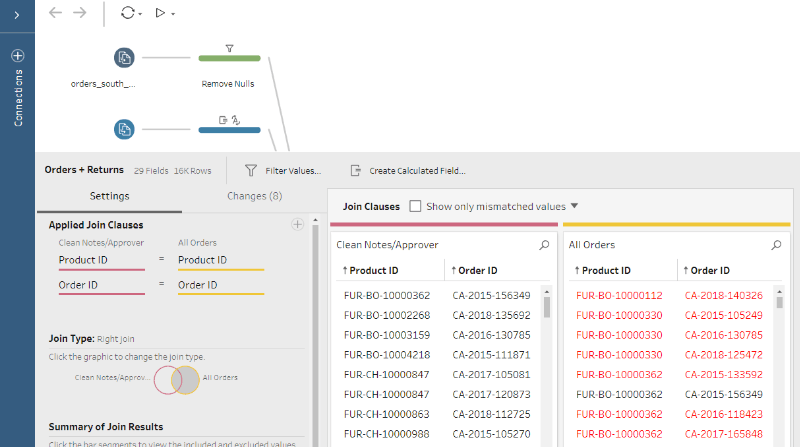Expand the Connections sidebar chevron
800x447 pixels.
(x=17, y=14)
